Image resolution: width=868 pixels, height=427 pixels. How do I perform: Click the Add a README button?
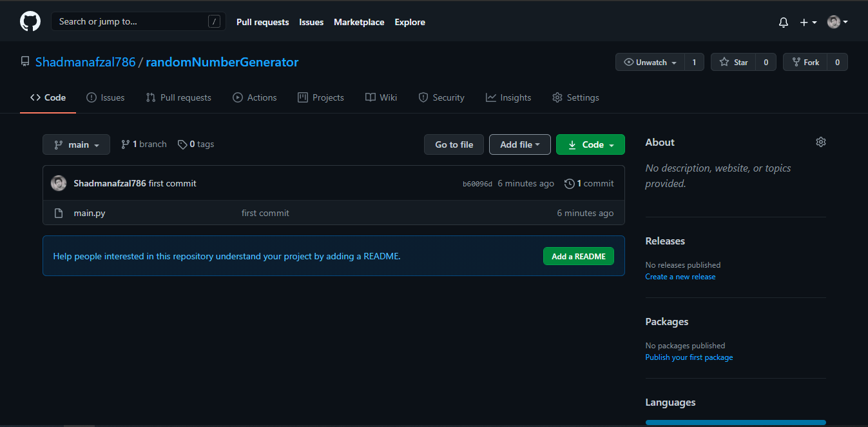(579, 256)
